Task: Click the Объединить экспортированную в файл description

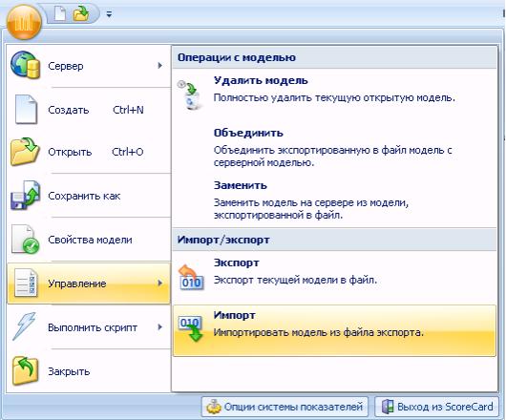Action: (332, 157)
